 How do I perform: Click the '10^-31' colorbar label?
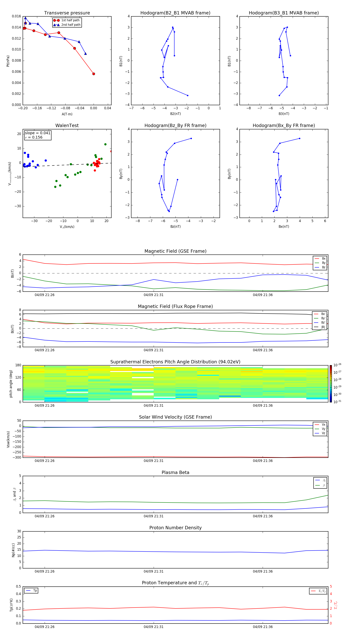click(x=337, y=402)
